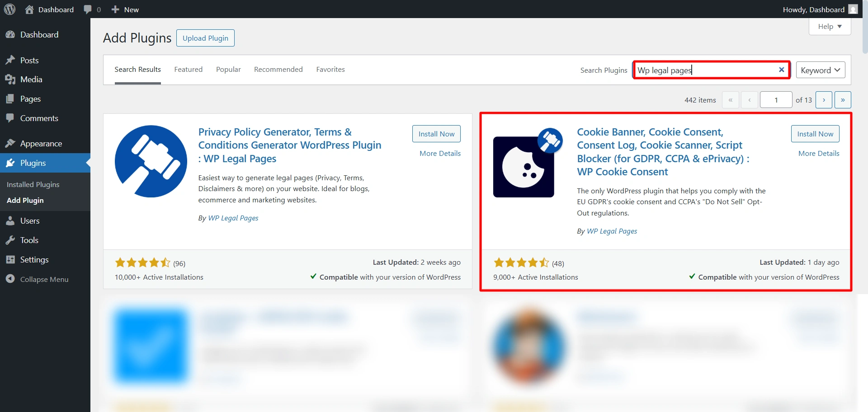Install the WP Cookie Consent plugin
The width and height of the screenshot is (868, 412).
tap(815, 134)
